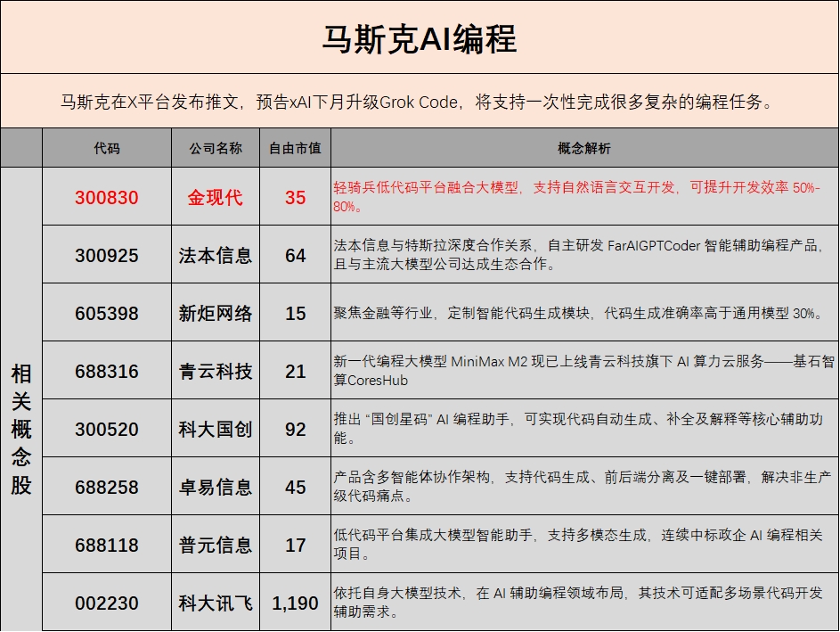This screenshot has width=840, height=632.
Task: Click market value 64 for 法本信息
Action: (295, 255)
